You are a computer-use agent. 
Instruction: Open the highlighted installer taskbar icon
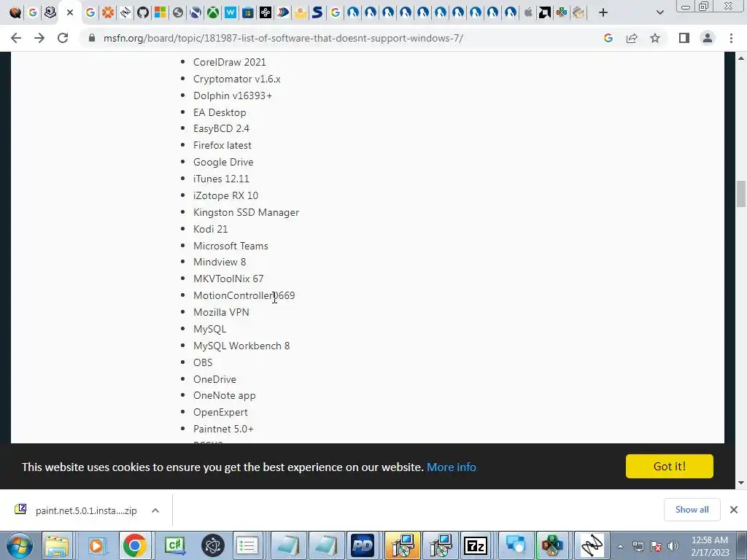(403, 545)
